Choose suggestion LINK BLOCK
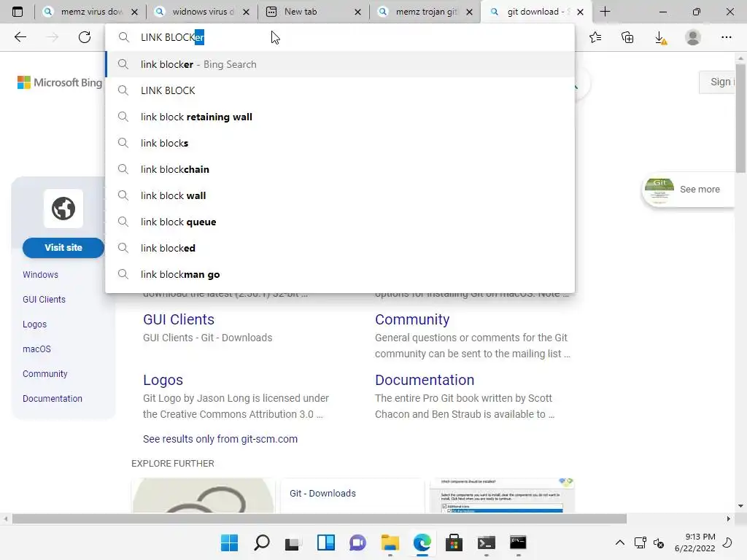 click(x=340, y=90)
